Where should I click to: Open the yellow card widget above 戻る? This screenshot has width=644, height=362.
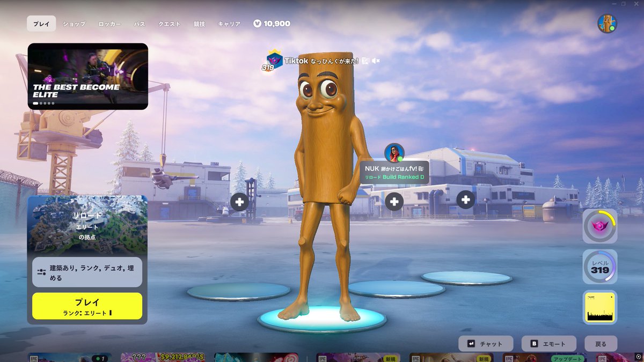point(600,308)
